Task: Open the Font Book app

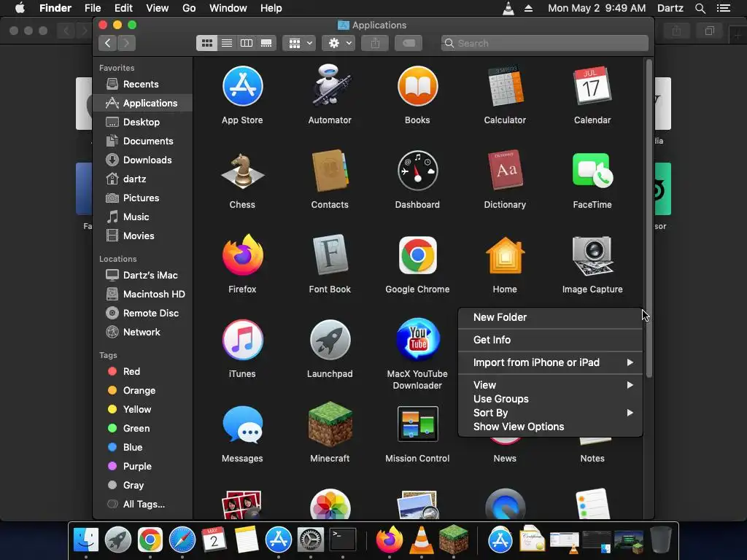Action: click(330, 255)
